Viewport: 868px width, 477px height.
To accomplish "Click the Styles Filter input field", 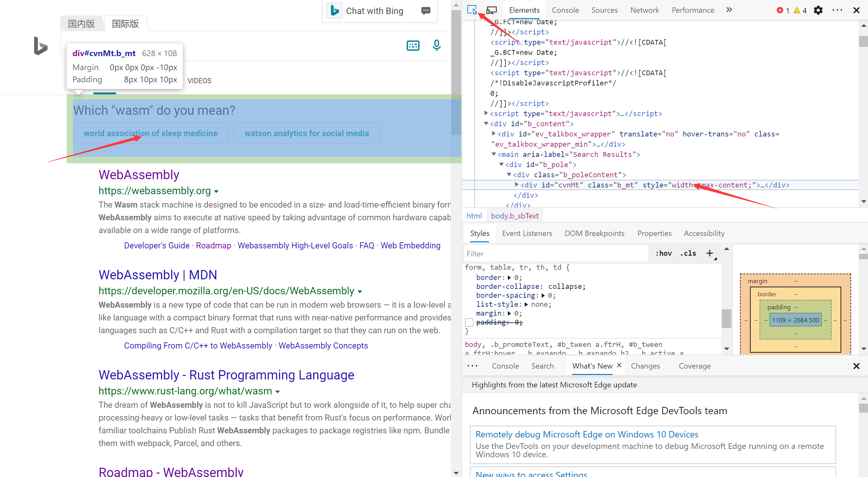I will [556, 253].
